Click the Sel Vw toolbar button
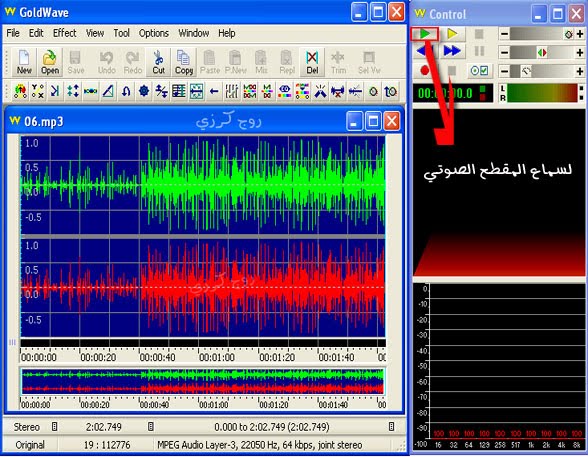 click(x=369, y=62)
